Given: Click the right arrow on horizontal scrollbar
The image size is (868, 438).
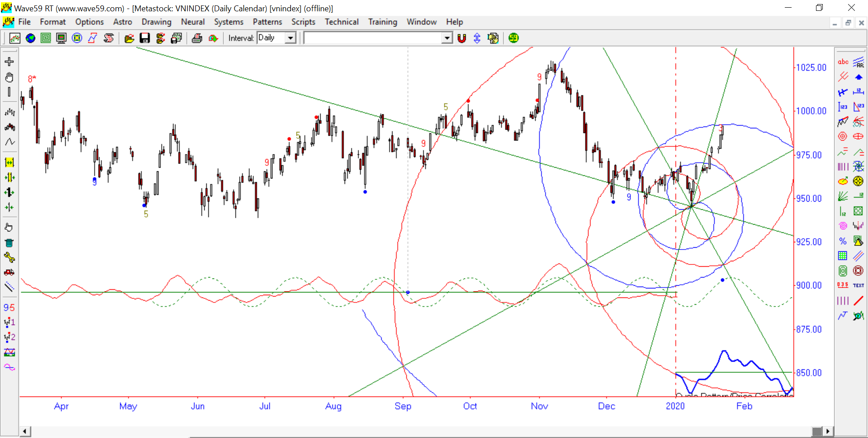Looking at the screenshot, I should (828, 431).
